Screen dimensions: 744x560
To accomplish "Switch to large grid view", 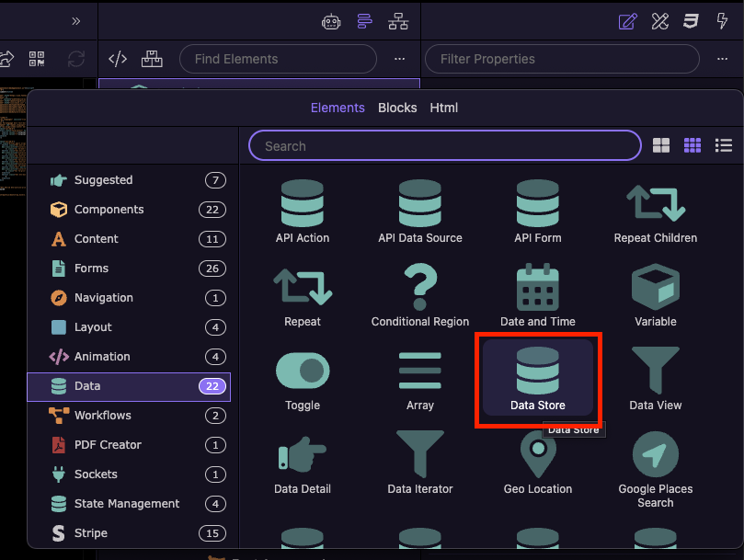I will tap(661, 145).
